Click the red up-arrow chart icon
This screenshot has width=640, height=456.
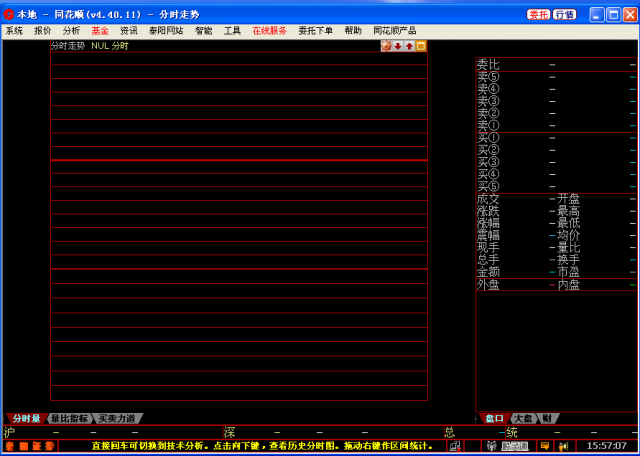pos(409,46)
